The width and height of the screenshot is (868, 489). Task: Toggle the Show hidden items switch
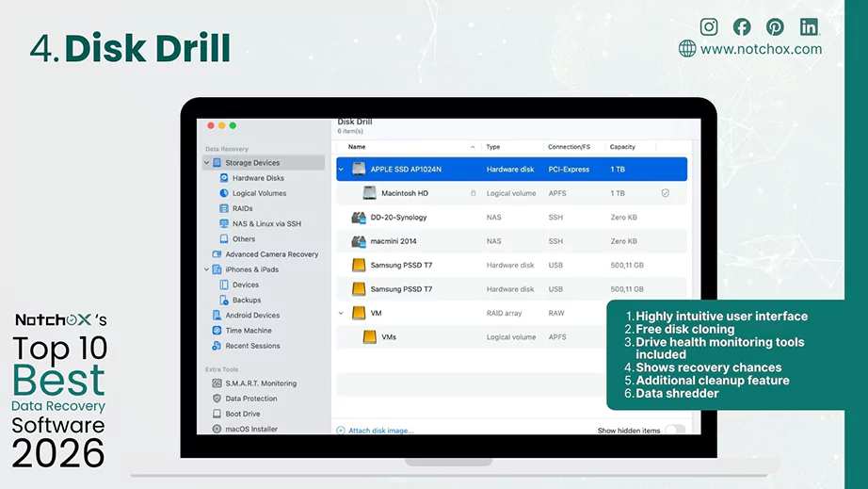[x=675, y=430]
